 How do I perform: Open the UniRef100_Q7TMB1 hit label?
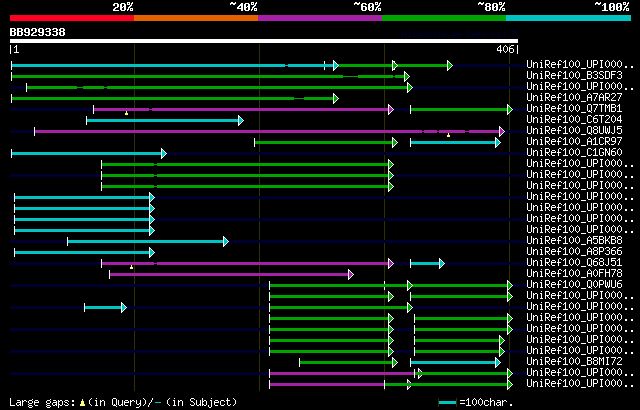pos(574,109)
